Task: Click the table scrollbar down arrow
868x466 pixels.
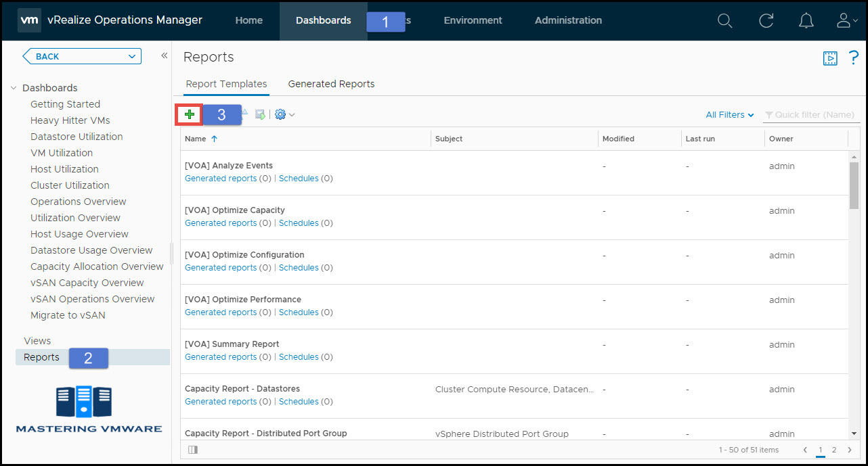Action: [x=854, y=434]
